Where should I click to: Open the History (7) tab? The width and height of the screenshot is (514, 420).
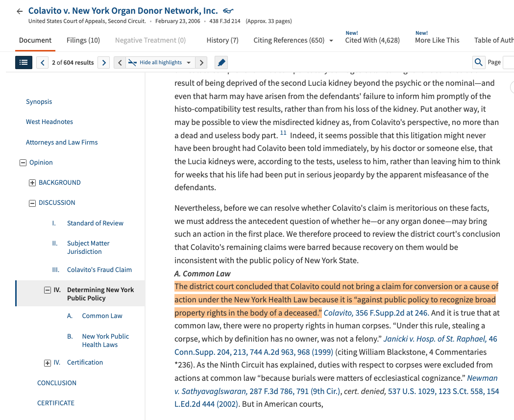coord(222,40)
